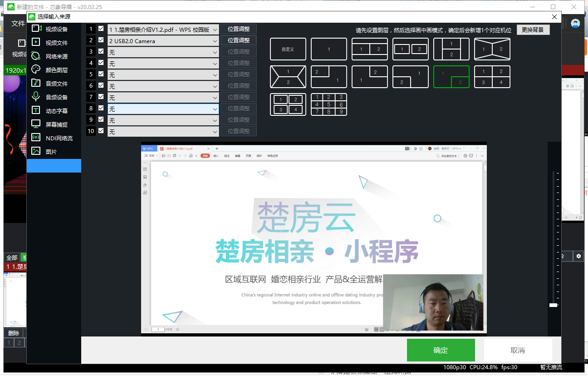Click 取消 to cancel
This screenshot has width=588, height=376.
coord(518,350)
